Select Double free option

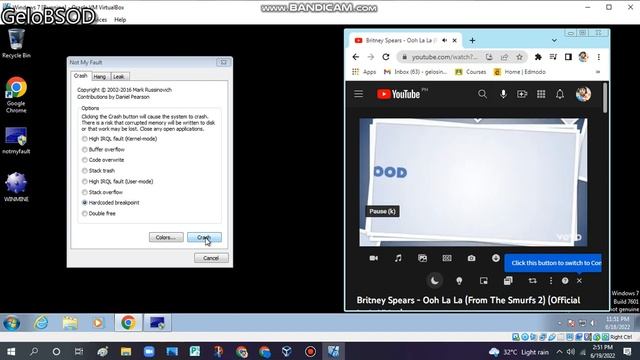pyautogui.click(x=99, y=213)
